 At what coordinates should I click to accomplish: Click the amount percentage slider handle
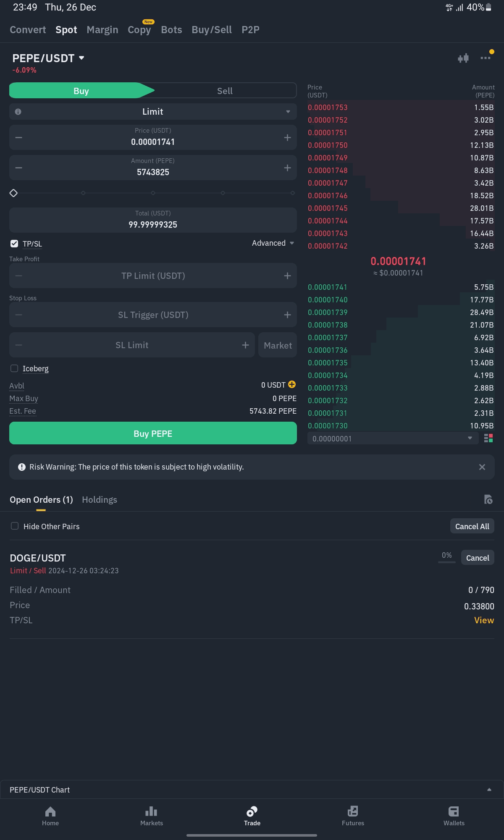(14, 193)
